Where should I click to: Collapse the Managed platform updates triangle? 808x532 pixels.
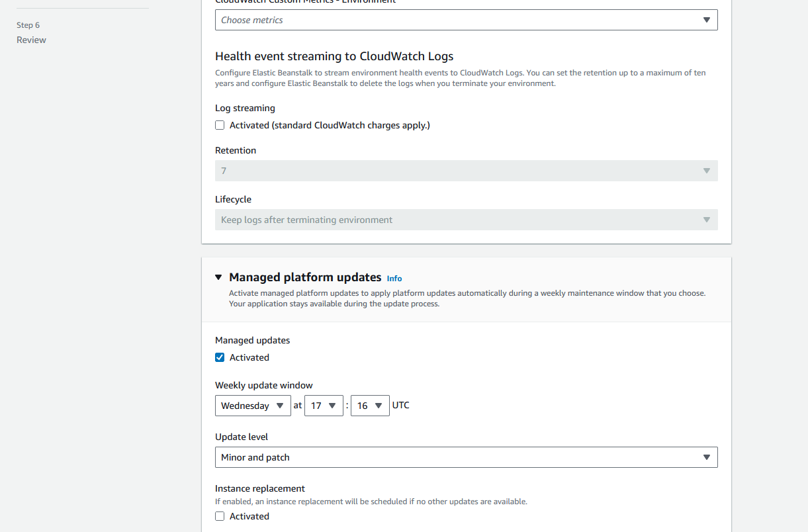coord(219,278)
